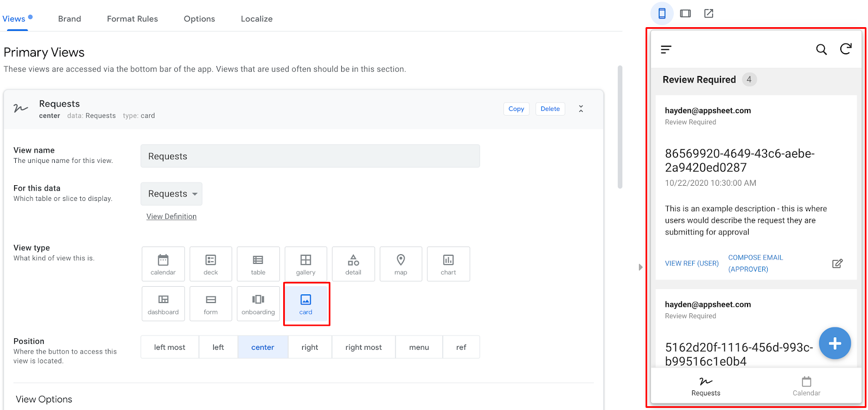Choose the deck view type
868x410 pixels.
click(x=210, y=264)
